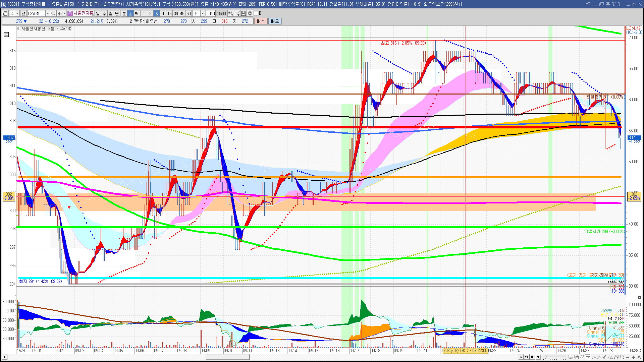Click the zoom-in plus icon

click(634, 357)
